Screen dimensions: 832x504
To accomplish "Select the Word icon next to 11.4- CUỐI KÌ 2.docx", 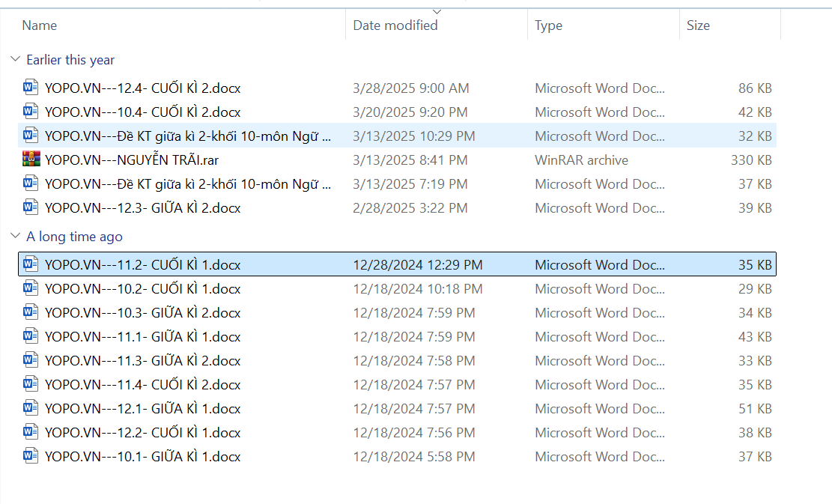I will point(31,384).
